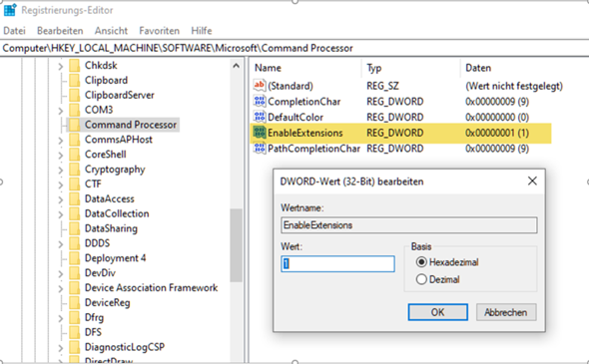Click the Command Processor folder icon

pyautogui.click(x=75, y=125)
